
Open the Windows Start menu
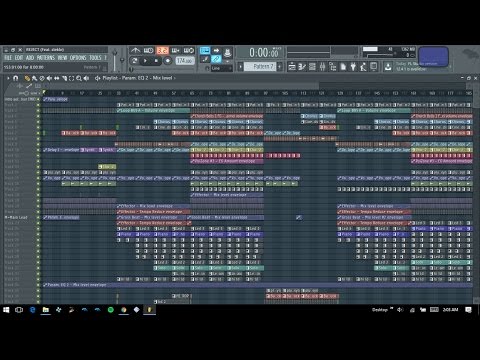click(x=6, y=310)
